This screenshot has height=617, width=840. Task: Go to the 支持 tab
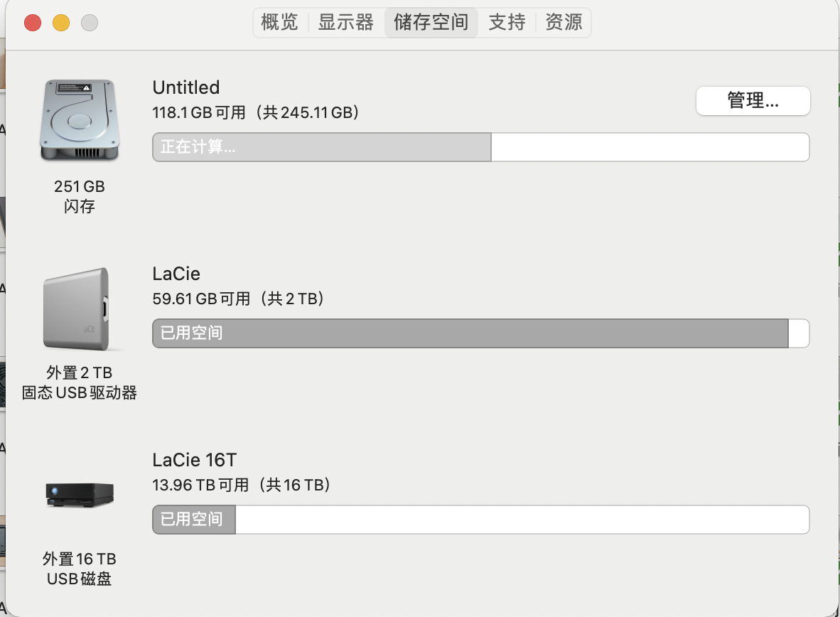coord(507,23)
